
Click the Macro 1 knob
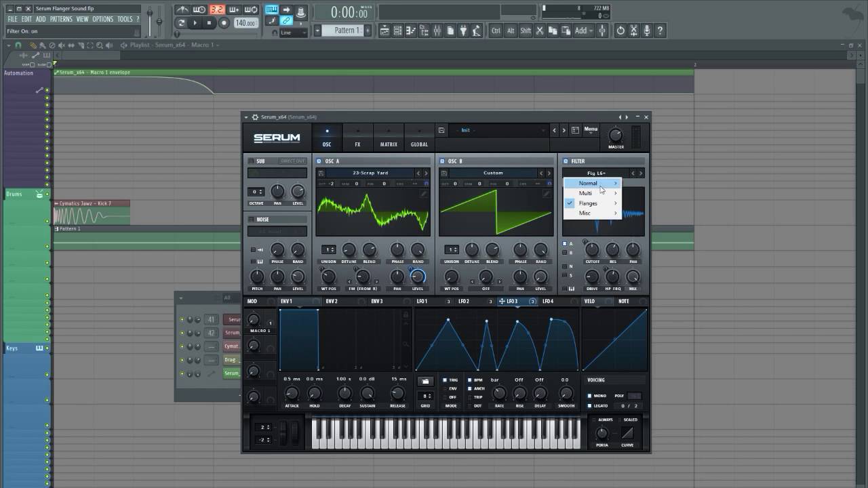click(x=254, y=320)
